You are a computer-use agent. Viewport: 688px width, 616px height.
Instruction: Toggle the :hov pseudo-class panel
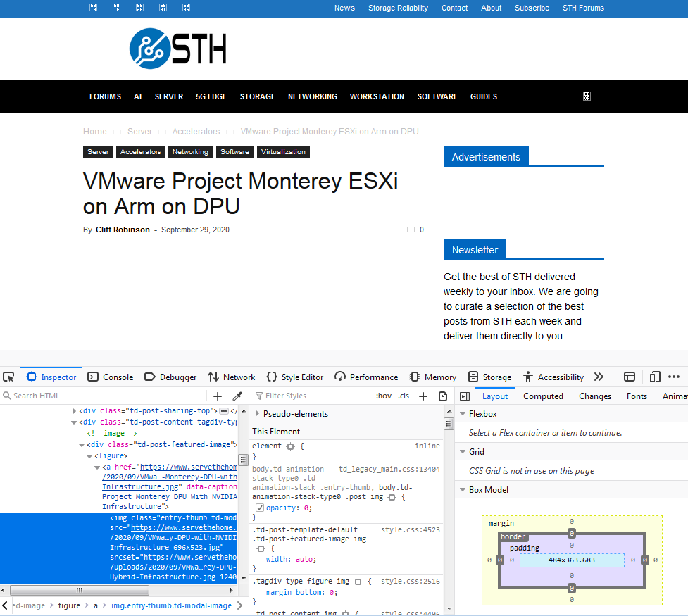click(x=384, y=396)
